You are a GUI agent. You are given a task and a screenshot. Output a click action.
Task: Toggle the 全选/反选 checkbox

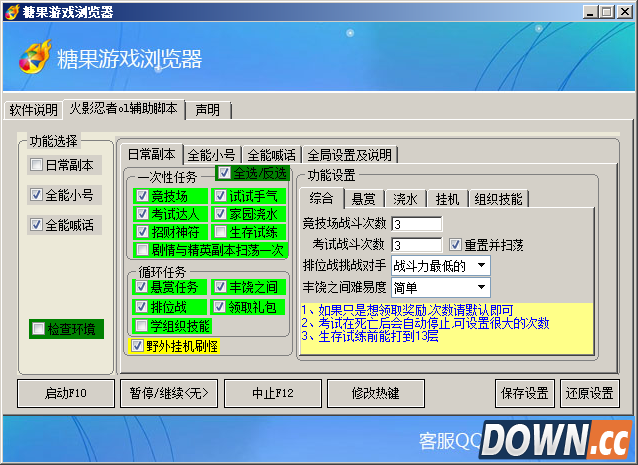(224, 173)
